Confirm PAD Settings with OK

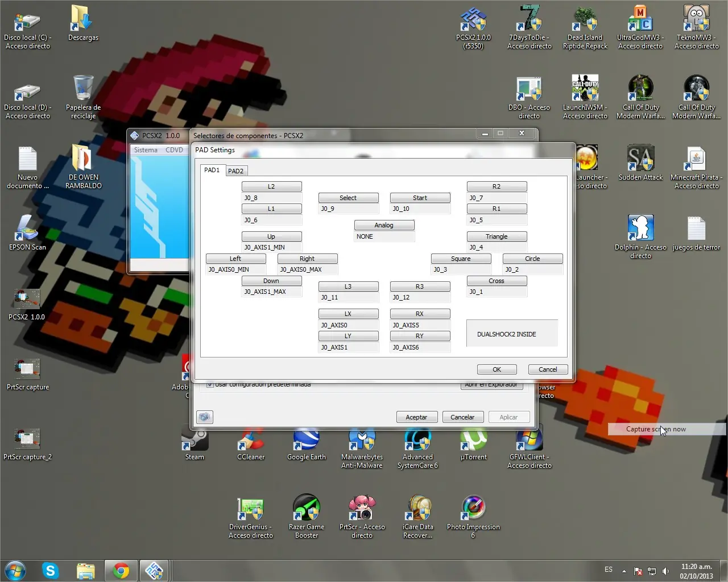click(497, 369)
